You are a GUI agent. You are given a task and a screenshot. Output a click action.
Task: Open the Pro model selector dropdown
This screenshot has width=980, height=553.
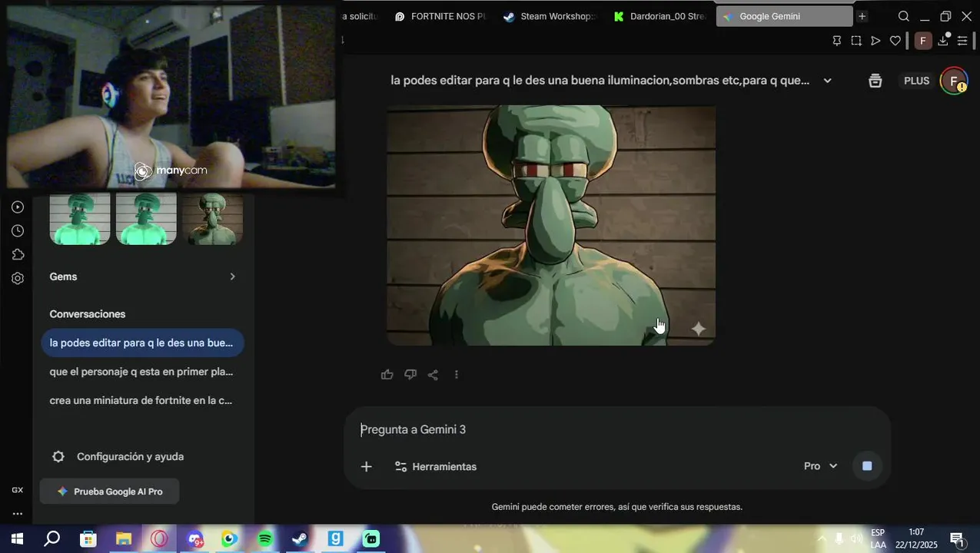click(820, 466)
